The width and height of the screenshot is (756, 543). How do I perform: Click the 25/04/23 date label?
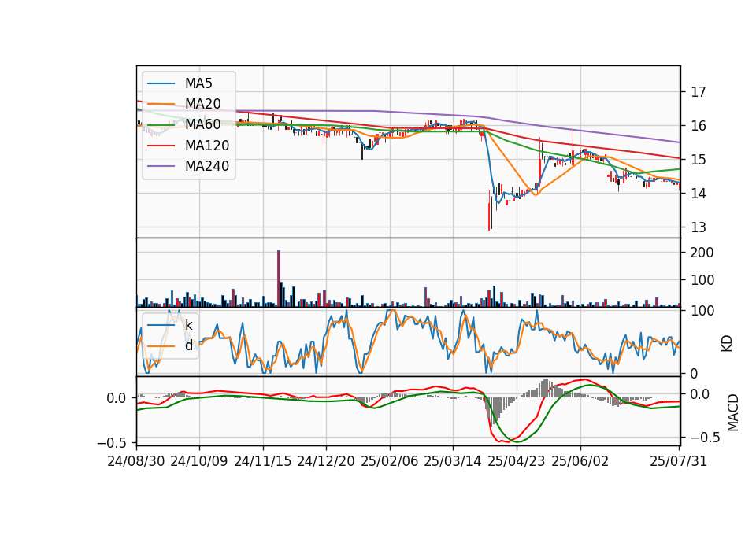click(517, 461)
